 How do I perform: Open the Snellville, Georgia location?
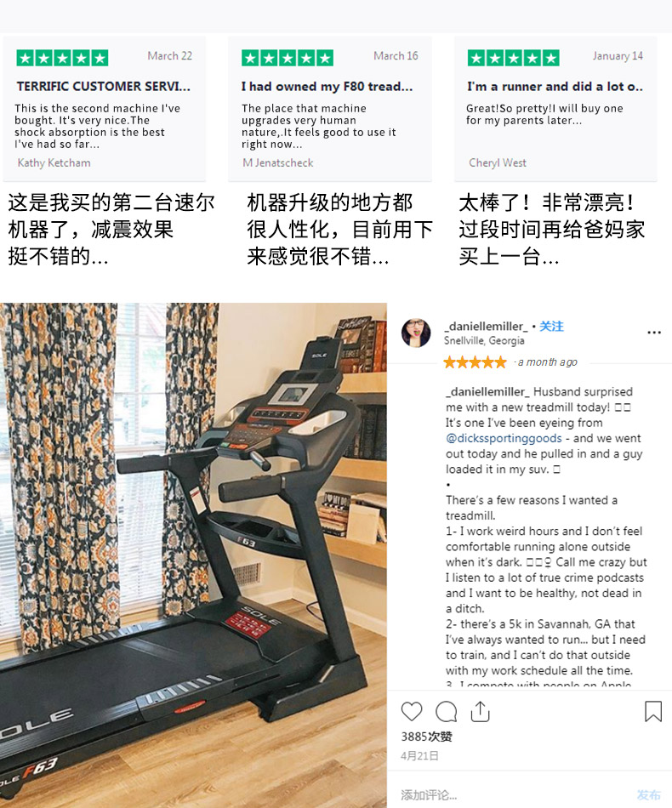[x=484, y=340]
